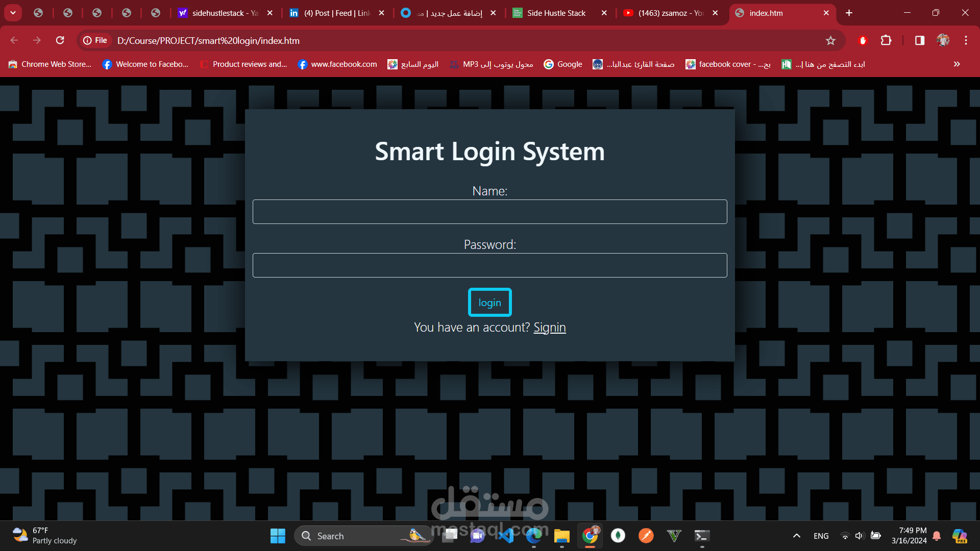Viewport: 980px width, 551px height.
Task: Click the Name input field
Action: click(489, 212)
